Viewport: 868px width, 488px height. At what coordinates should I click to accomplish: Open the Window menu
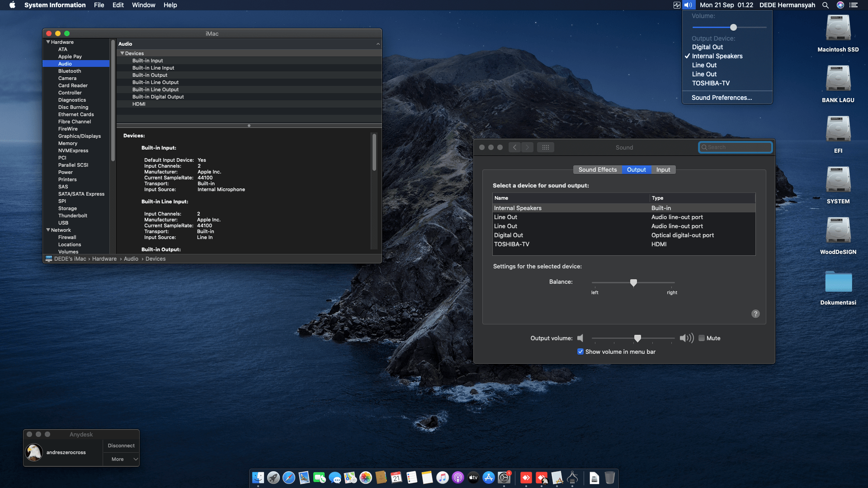[x=143, y=5]
